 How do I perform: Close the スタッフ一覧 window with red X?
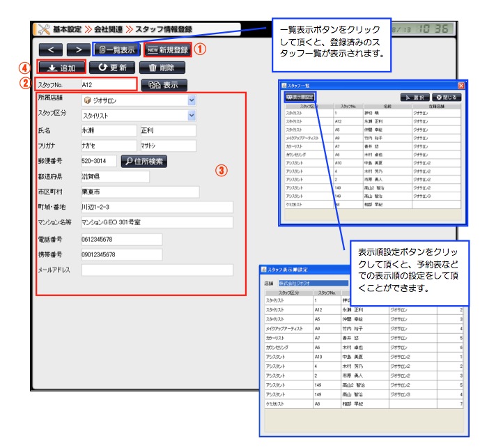[x=460, y=85]
